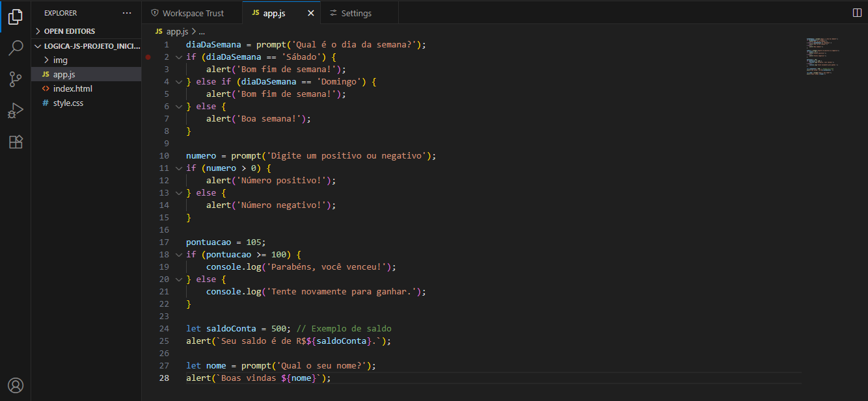The image size is (868, 401).
Task: Click the 'Parabéns, você venceu!' string
Action: pos(325,267)
